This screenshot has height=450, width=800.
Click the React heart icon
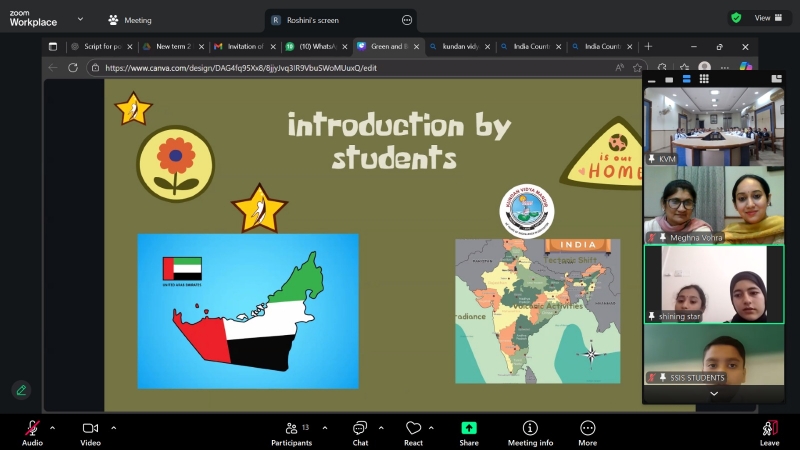(x=413, y=429)
